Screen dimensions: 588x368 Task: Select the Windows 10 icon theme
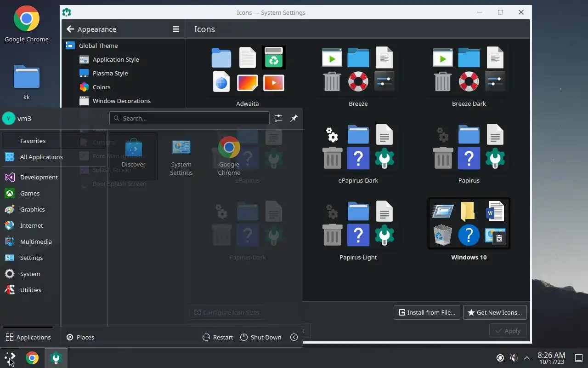point(469,230)
